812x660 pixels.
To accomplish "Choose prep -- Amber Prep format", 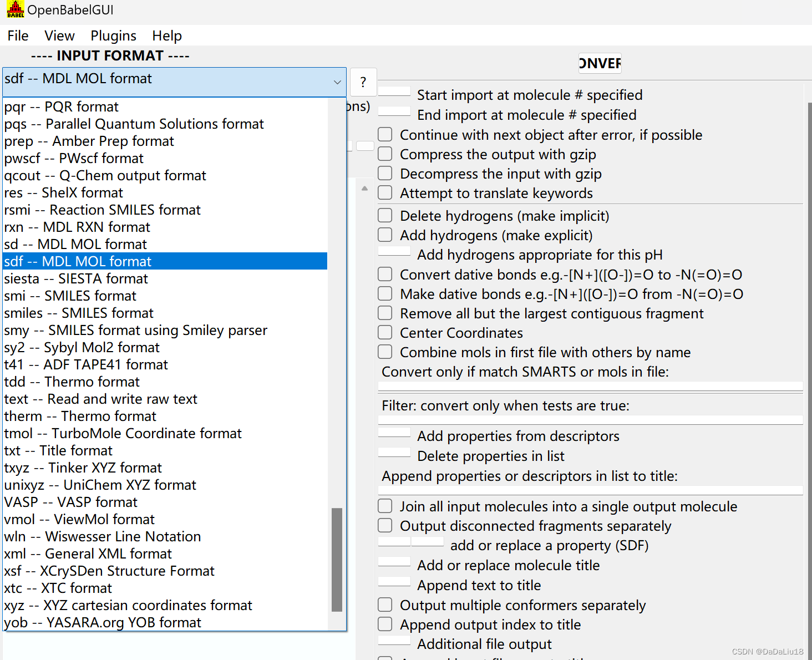I will click(165, 141).
